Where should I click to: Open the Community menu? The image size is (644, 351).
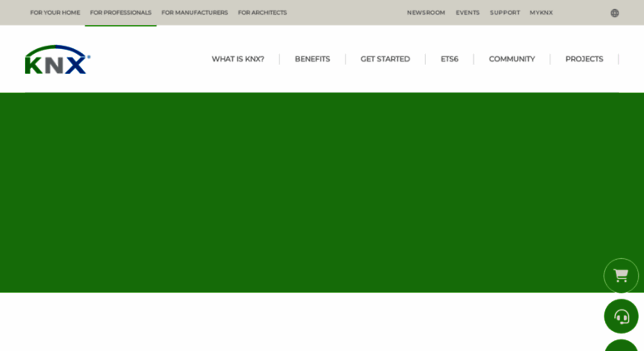511,59
